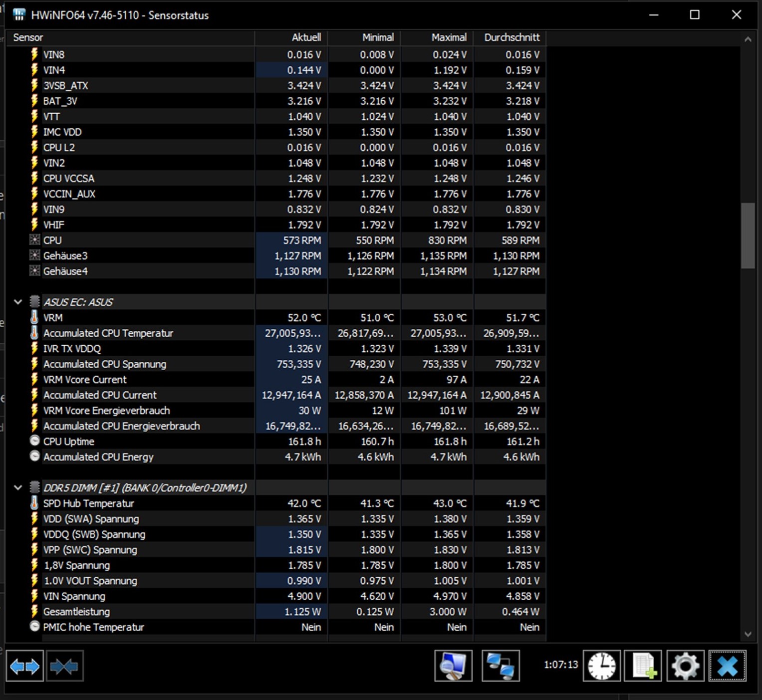The image size is (762, 700).
Task: Click the SPD Hub Temperatur thermometer icon
Action: pos(34,503)
